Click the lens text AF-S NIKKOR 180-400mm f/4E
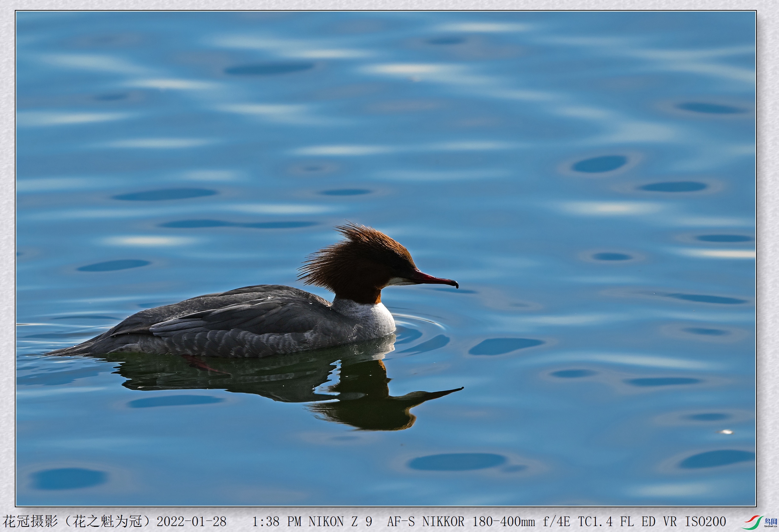 tap(479, 522)
